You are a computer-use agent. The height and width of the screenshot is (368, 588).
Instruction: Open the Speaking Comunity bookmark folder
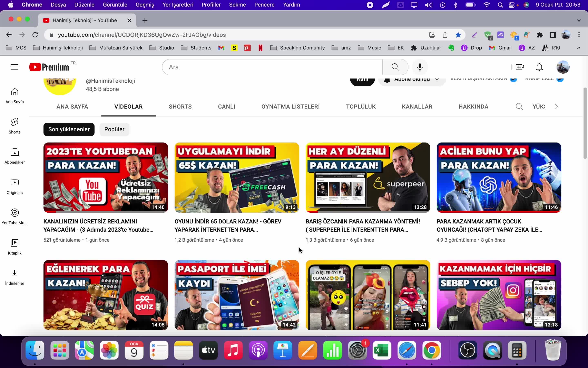[x=297, y=48]
